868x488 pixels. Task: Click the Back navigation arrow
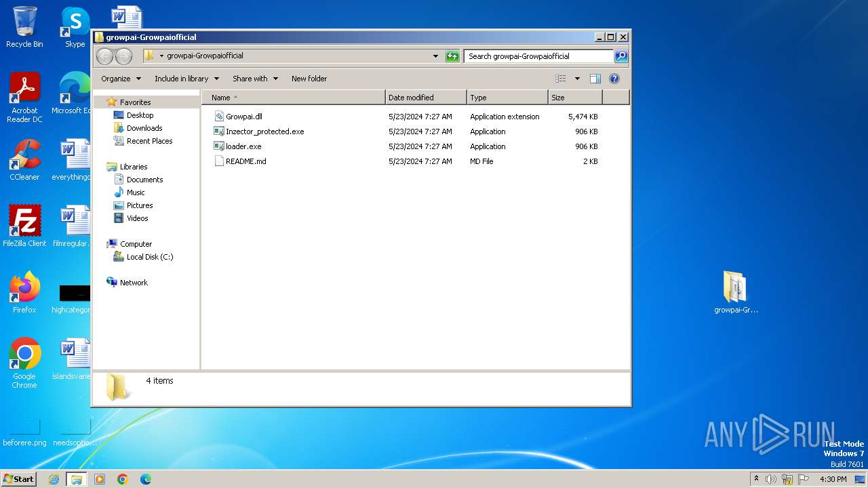[x=105, y=56]
